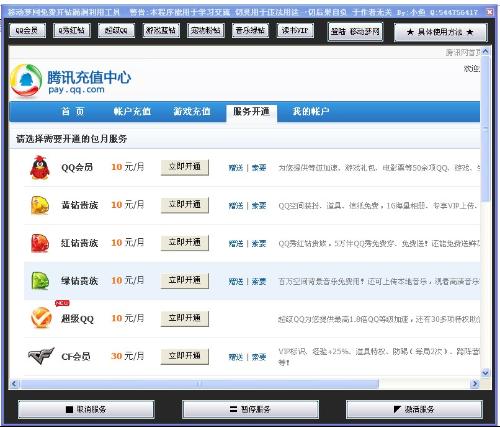500x427 pixels.
Task: Click the QQ会员 service name text
Action: pyautogui.click(x=77, y=167)
